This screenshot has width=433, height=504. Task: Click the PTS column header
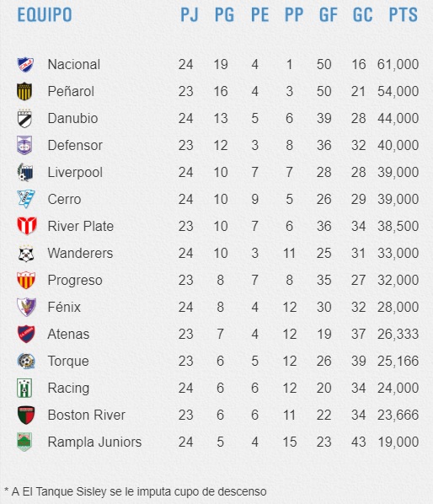(404, 15)
